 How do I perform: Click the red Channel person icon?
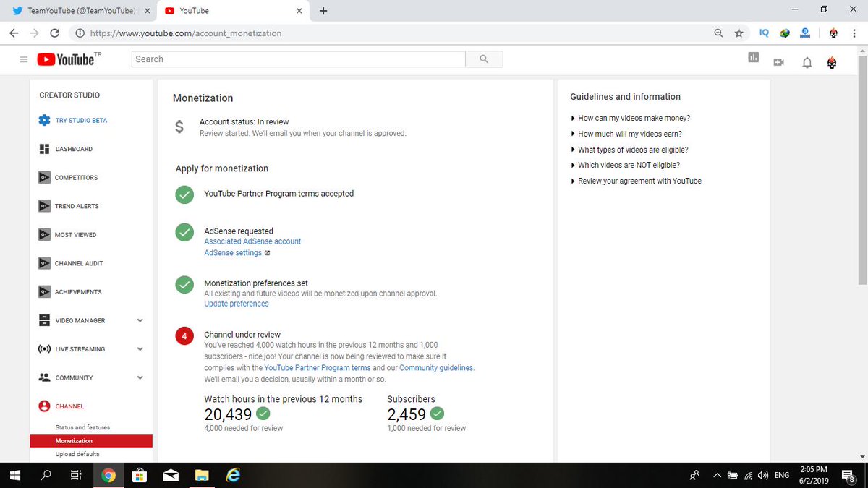pos(44,406)
